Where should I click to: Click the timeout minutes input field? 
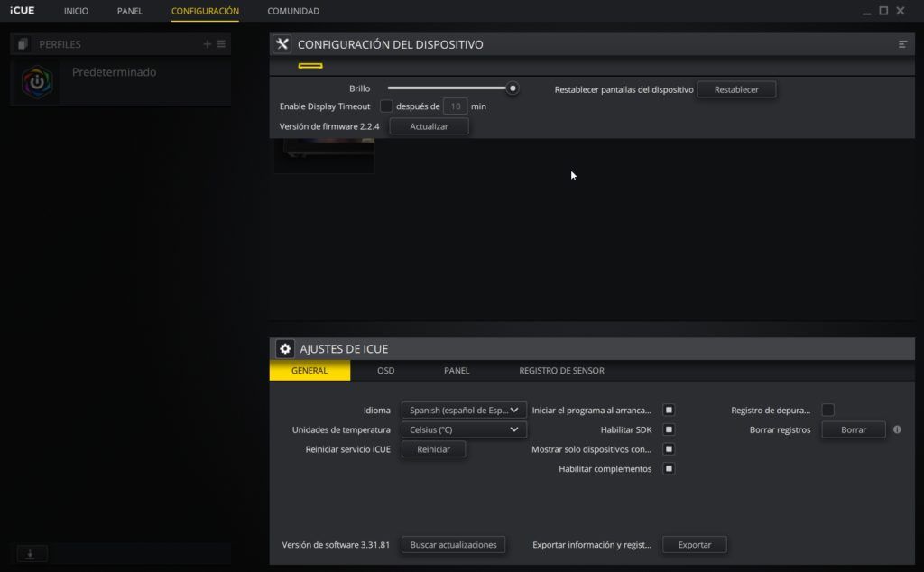point(455,106)
